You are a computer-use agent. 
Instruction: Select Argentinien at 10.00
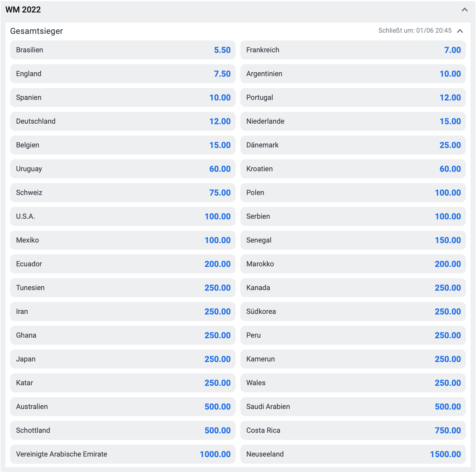(353, 74)
